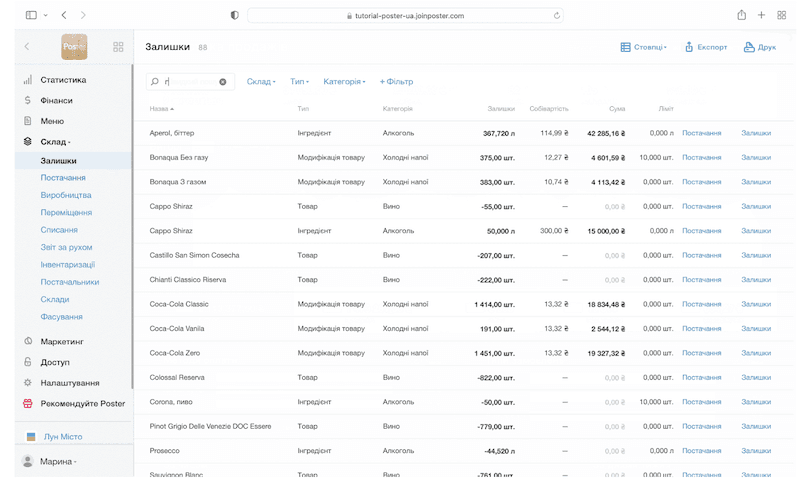Open the apps grid icon beside the logo

point(118,47)
